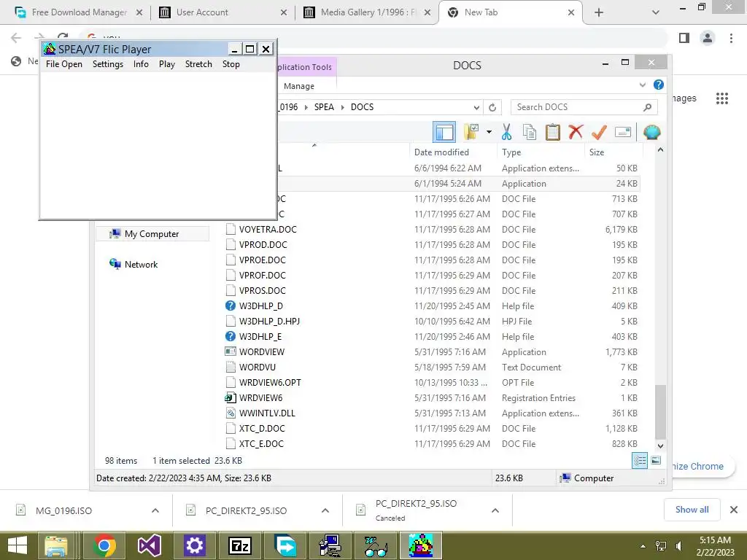Click the red X delete icon
The height and width of the screenshot is (560, 747).
point(576,132)
